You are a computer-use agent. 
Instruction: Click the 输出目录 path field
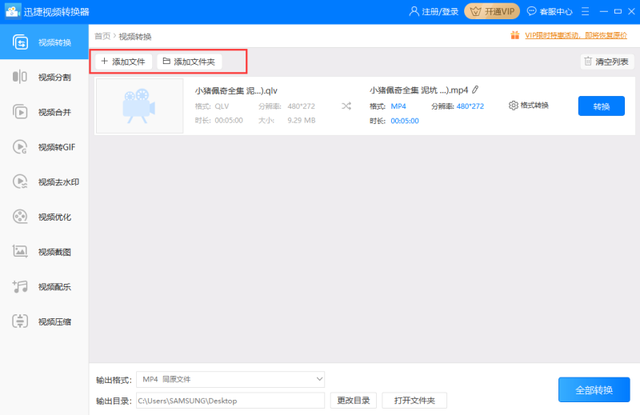coord(230,401)
